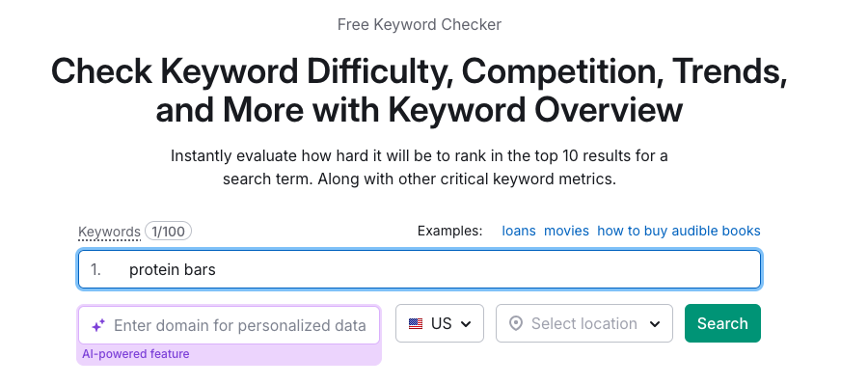The height and width of the screenshot is (385, 868).
Task: Click the US flag icon
Action: (416, 323)
